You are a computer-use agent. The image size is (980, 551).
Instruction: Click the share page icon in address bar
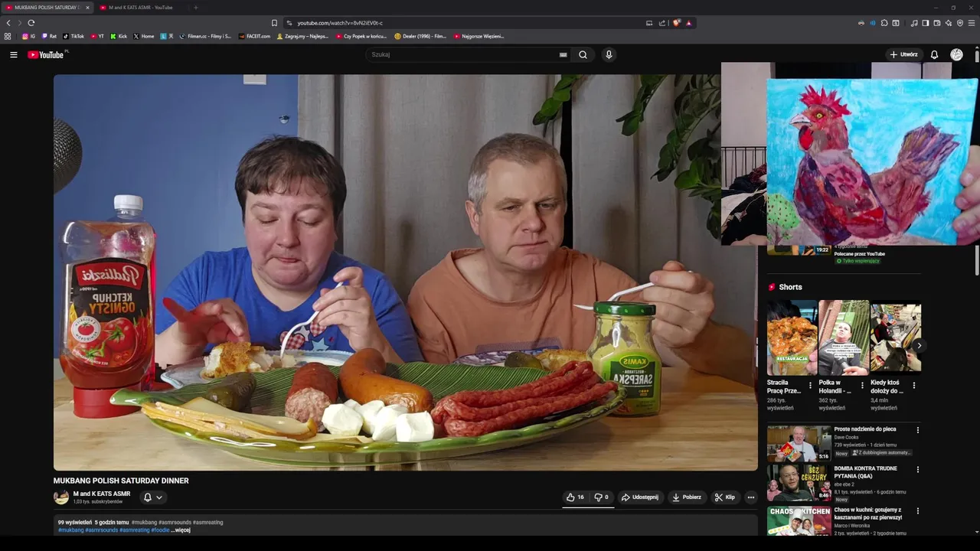tap(662, 23)
